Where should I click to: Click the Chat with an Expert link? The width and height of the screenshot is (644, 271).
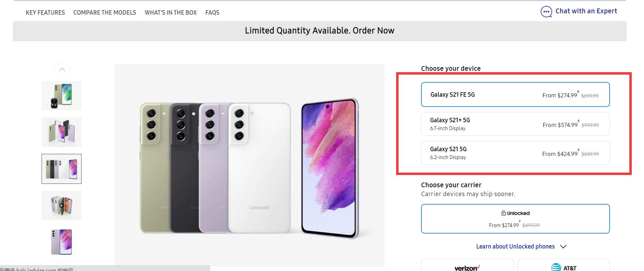pyautogui.click(x=586, y=11)
